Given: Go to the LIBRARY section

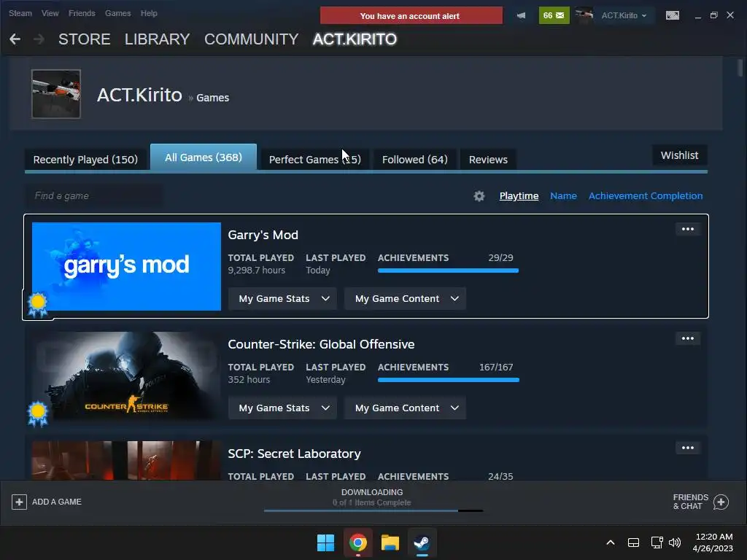Looking at the screenshot, I should pos(158,39).
